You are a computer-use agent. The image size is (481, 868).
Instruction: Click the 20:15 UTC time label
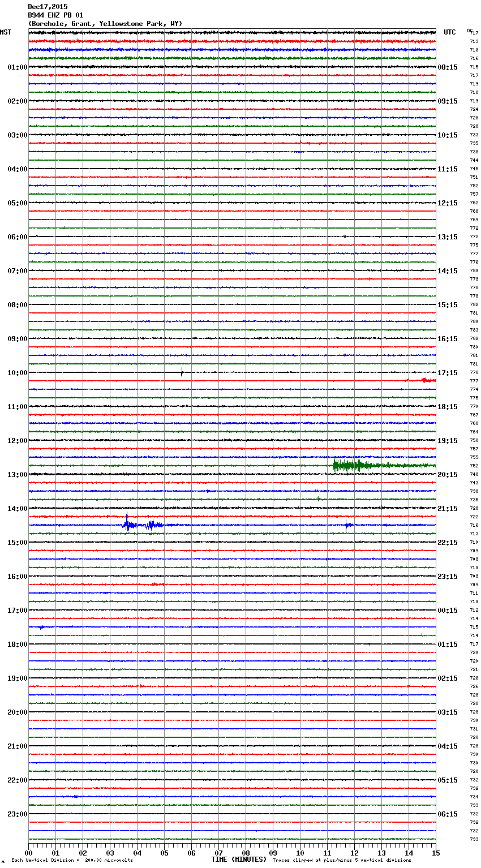click(x=448, y=475)
